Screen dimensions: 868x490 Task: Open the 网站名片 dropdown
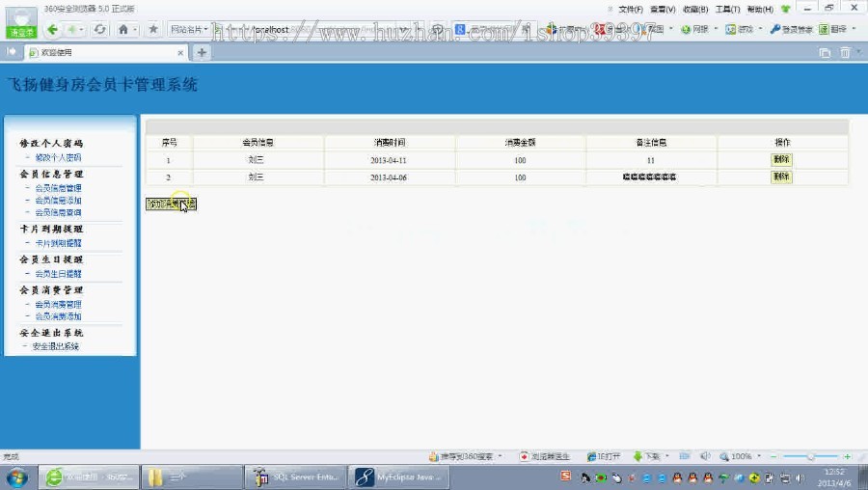point(189,29)
